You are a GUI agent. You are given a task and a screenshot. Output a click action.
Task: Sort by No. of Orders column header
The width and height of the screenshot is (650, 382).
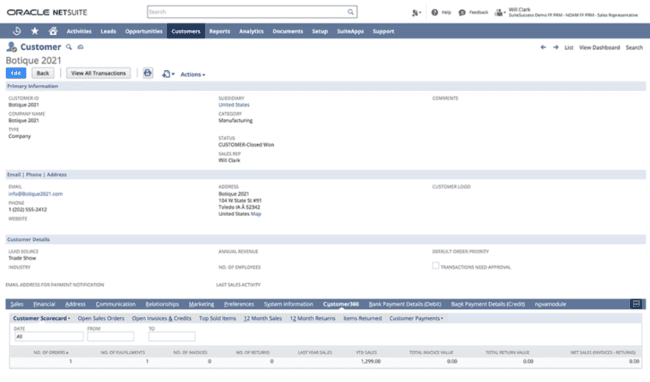click(x=51, y=353)
